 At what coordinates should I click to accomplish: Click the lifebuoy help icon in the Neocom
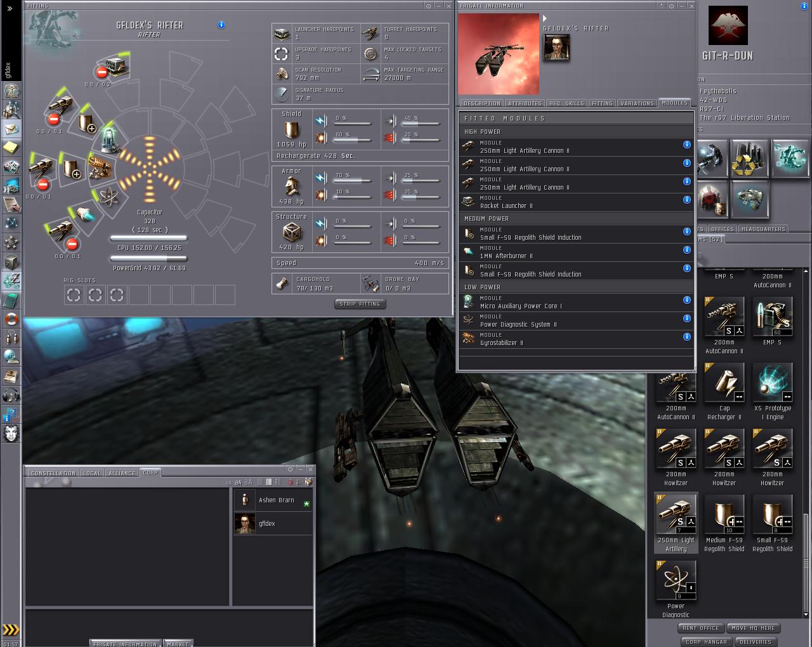click(11, 319)
